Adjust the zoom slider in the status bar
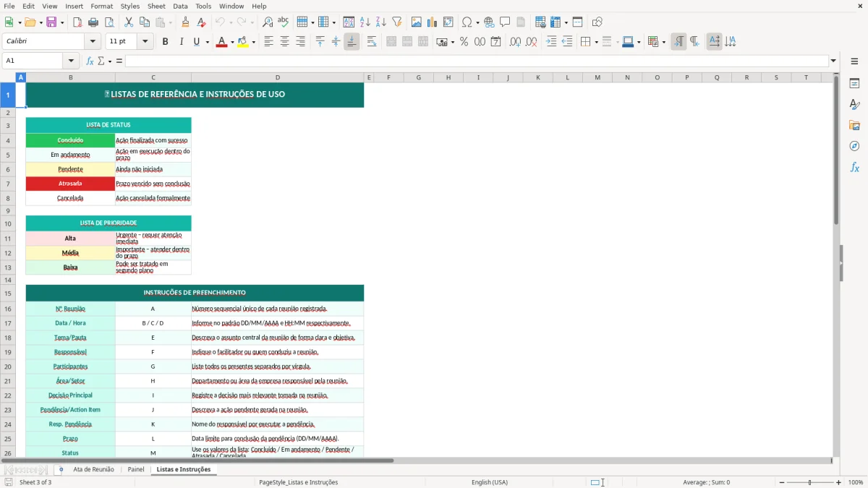Image resolution: width=868 pixels, height=488 pixels. coord(809,482)
